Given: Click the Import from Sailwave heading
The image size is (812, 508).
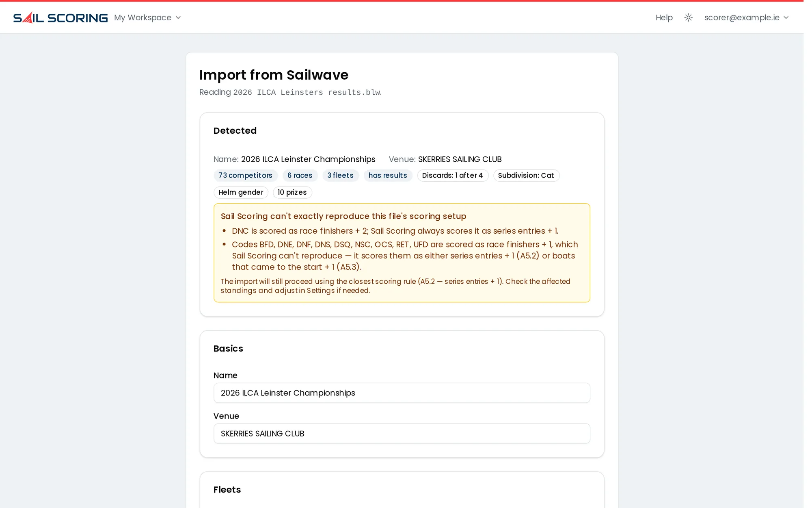Looking at the screenshot, I should [274, 75].
